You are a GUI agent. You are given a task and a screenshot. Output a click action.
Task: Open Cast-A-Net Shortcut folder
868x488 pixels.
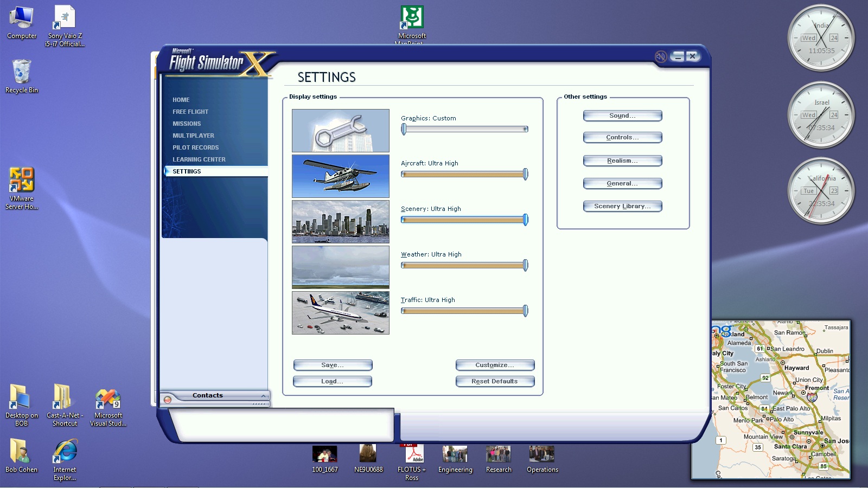[65, 405]
